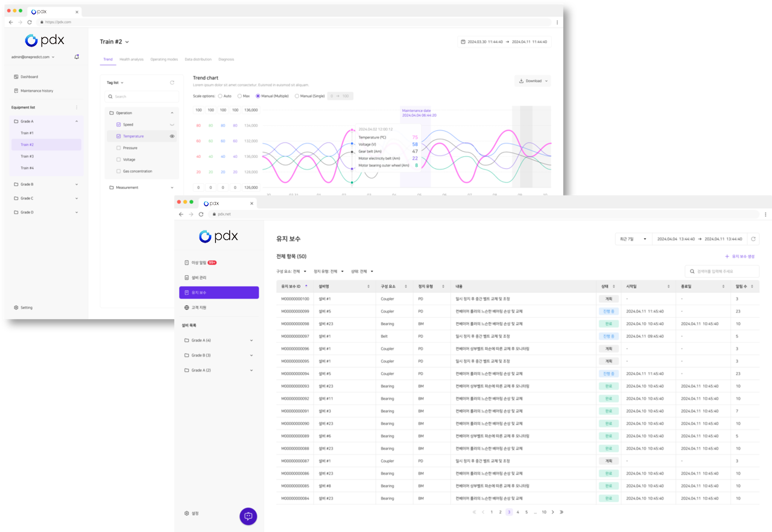Viewport: 772px width, 532px height.
Task: Go to page 4 of the table
Action: [517, 512]
